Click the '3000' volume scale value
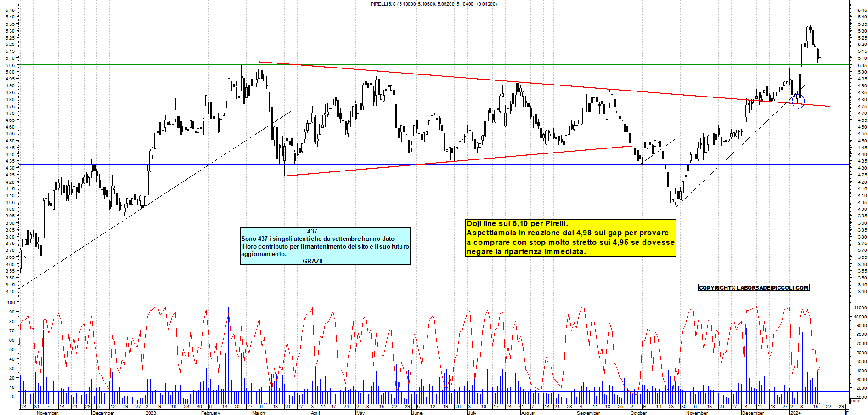The image size is (868, 415). (x=862, y=380)
